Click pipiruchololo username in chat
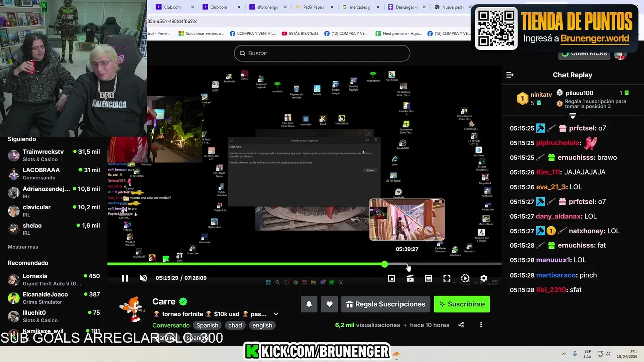Image resolution: width=644 pixels, height=362 pixels. pyautogui.click(x=557, y=143)
